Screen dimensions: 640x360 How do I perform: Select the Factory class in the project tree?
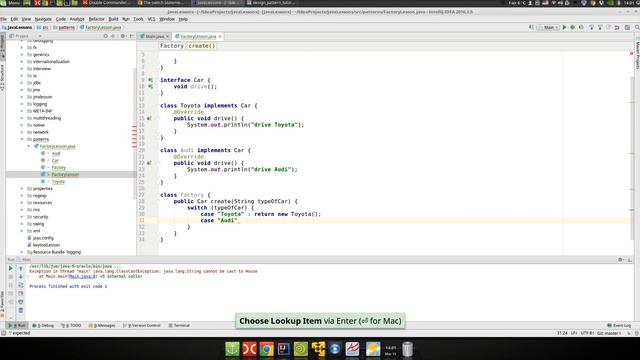click(58, 167)
